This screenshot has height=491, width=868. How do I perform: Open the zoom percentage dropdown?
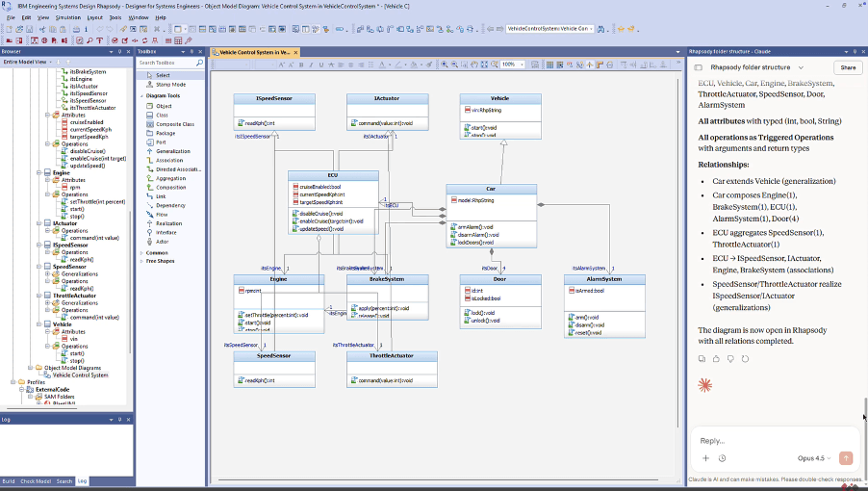(x=522, y=65)
